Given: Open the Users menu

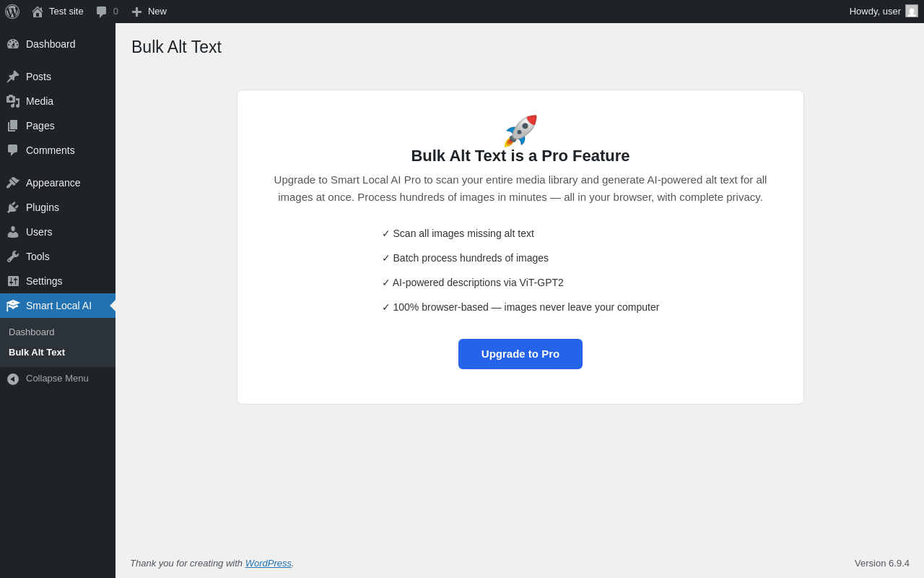Looking at the screenshot, I should pyautogui.click(x=58, y=232).
